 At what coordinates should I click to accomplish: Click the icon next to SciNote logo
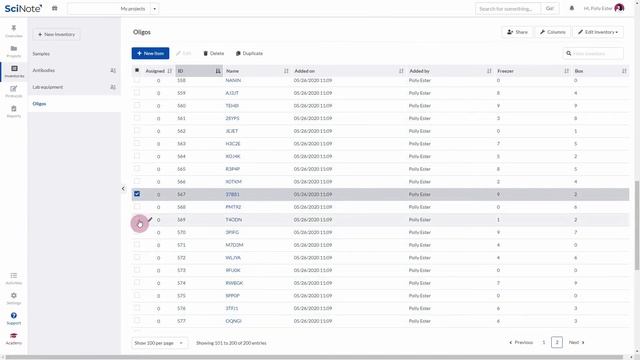[54, 8]
